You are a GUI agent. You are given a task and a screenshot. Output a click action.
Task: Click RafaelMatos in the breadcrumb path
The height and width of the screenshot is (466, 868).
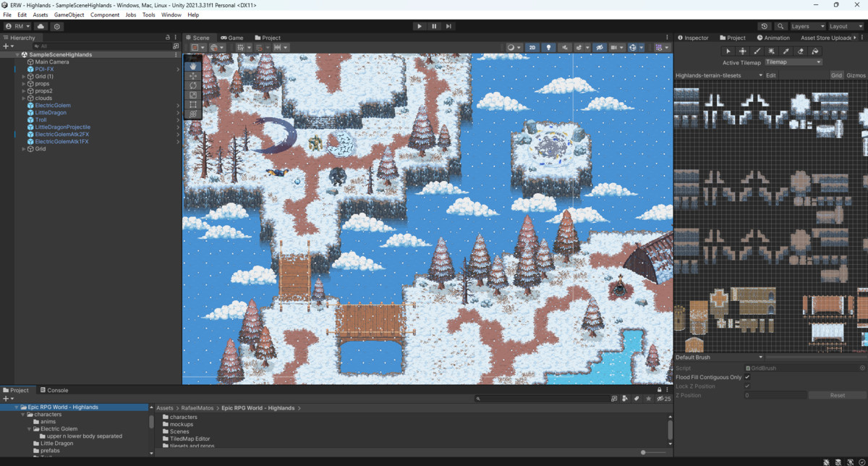(x=199, y=408)
